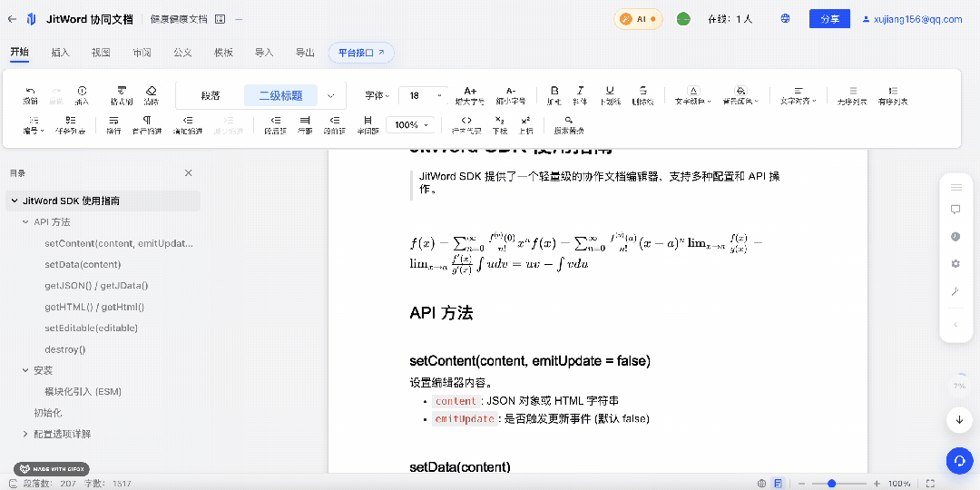The width and height of the screenshot is (980, 490).
Task: Open the background color (背景颜色) dropdown
Action: tap(741, 95)
